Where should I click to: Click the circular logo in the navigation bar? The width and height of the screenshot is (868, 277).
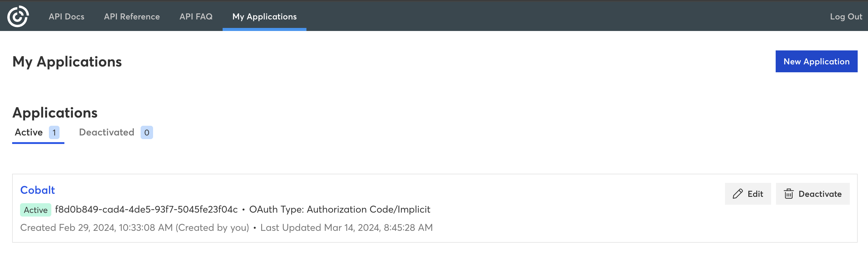pos(19,16)
